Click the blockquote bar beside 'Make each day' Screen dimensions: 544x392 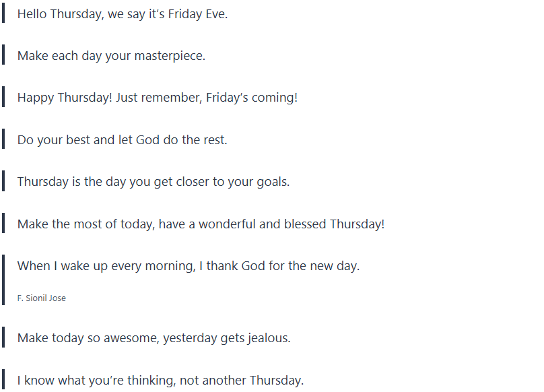click(x=3, y=55)
